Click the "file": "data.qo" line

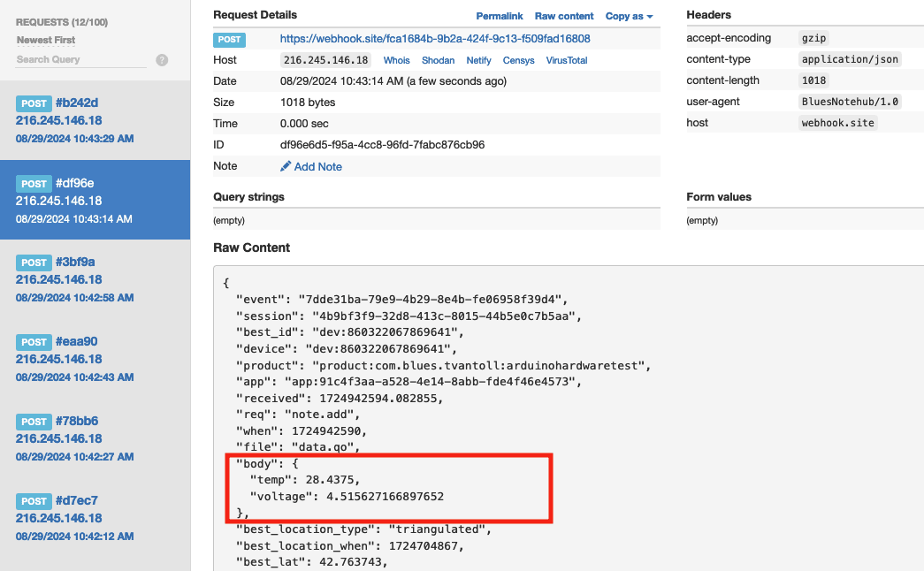298,446
